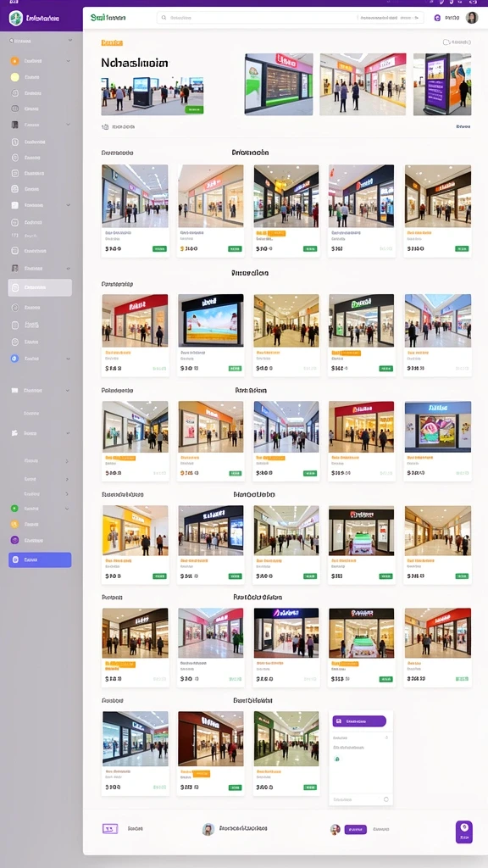Screen dimensions: 488x868
Task: Open the green-framed storefront hero thumbnail
Action: (279, 84)
